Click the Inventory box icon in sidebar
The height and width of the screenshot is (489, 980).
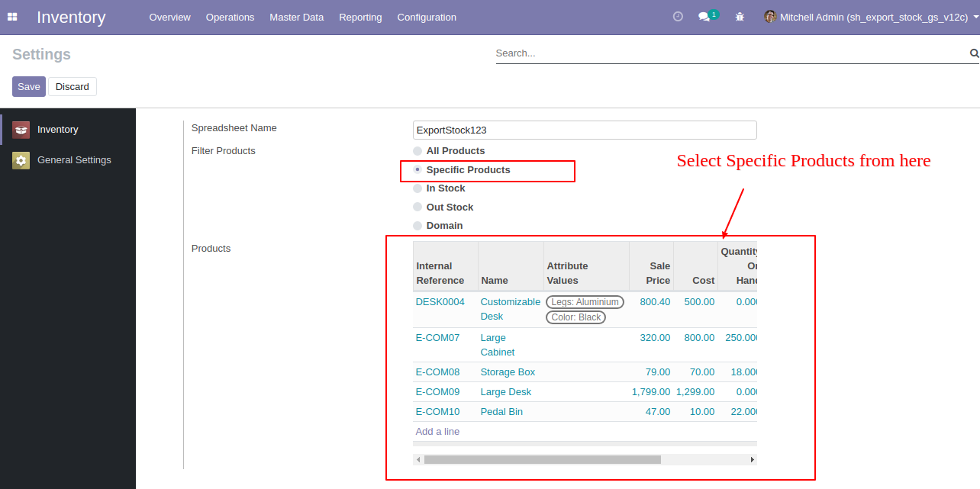point(21,130)
